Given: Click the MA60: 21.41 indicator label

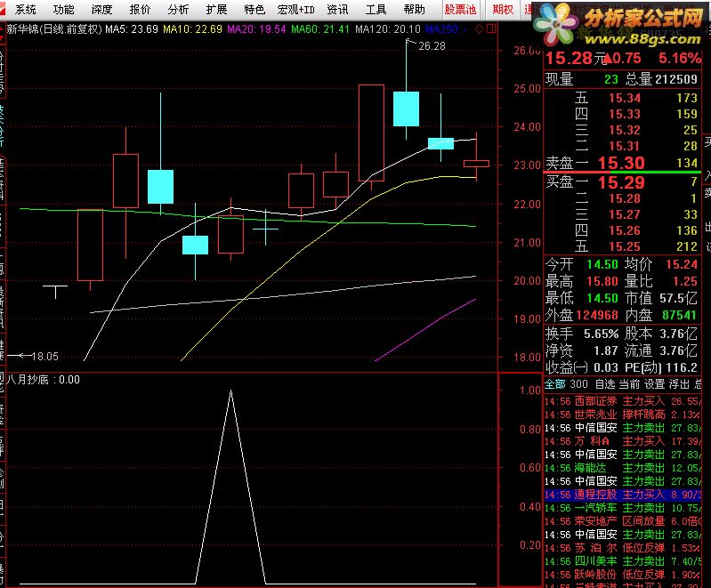Looking at the screenshot, I should (x=320, y=29).
